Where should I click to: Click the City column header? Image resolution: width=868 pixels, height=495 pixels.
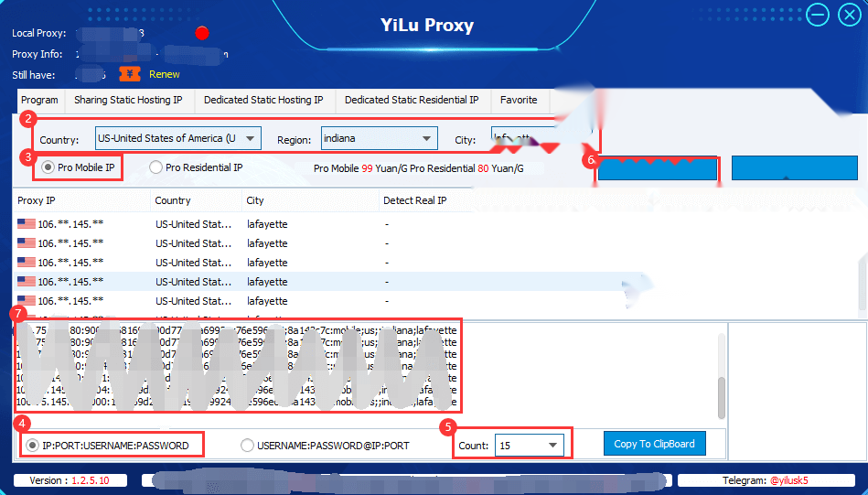pos(310,200)
